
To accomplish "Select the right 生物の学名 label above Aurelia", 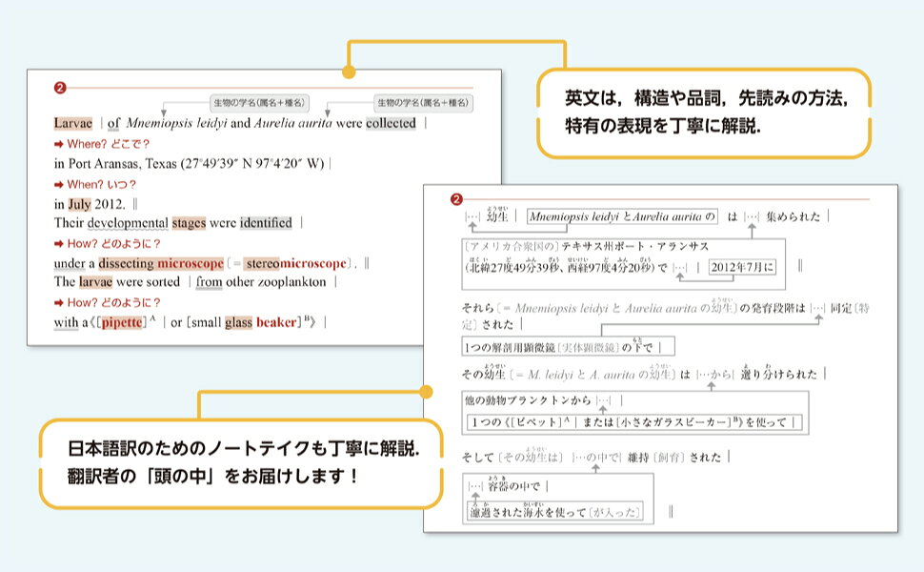I will click(x=424, y=103).
